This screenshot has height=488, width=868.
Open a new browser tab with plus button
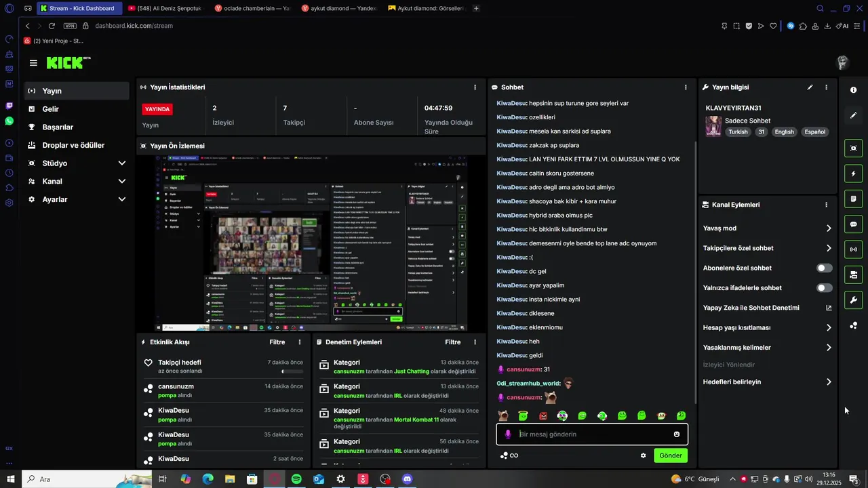coord(476,8)
